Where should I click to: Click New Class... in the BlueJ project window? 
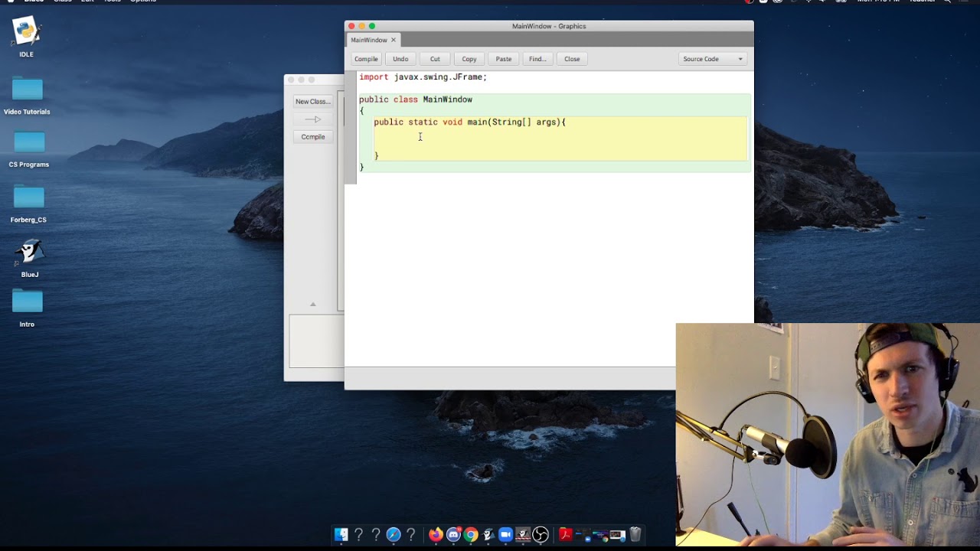pos(312,101)
